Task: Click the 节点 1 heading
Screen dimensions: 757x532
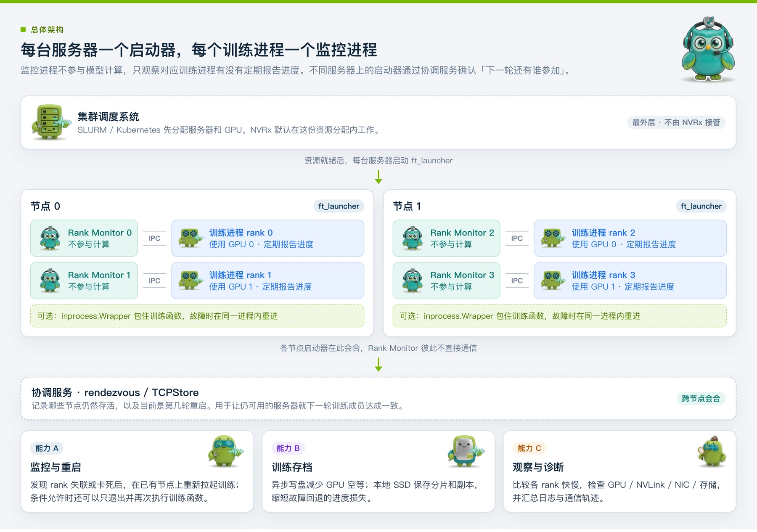Action: (407, 206)
